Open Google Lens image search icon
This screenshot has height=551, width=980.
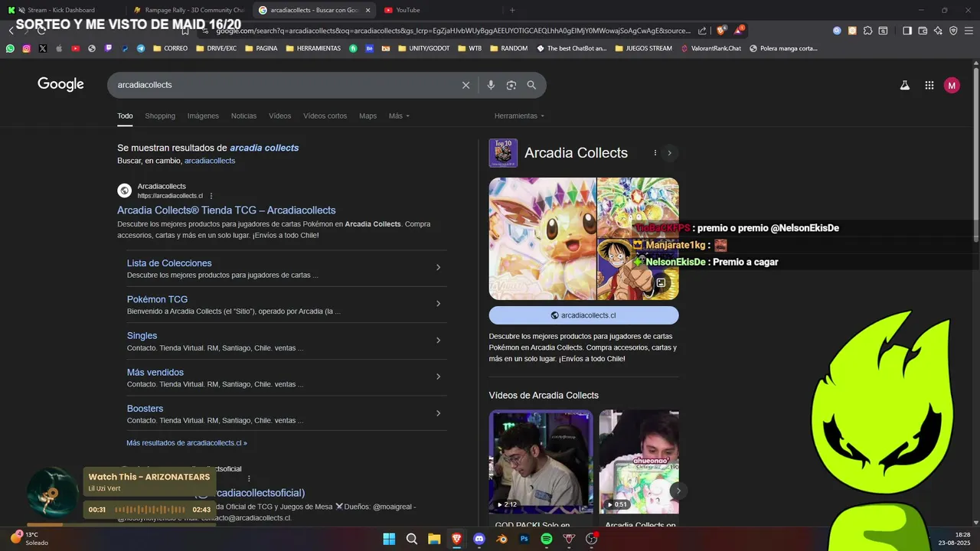click(x=511, y=85)
